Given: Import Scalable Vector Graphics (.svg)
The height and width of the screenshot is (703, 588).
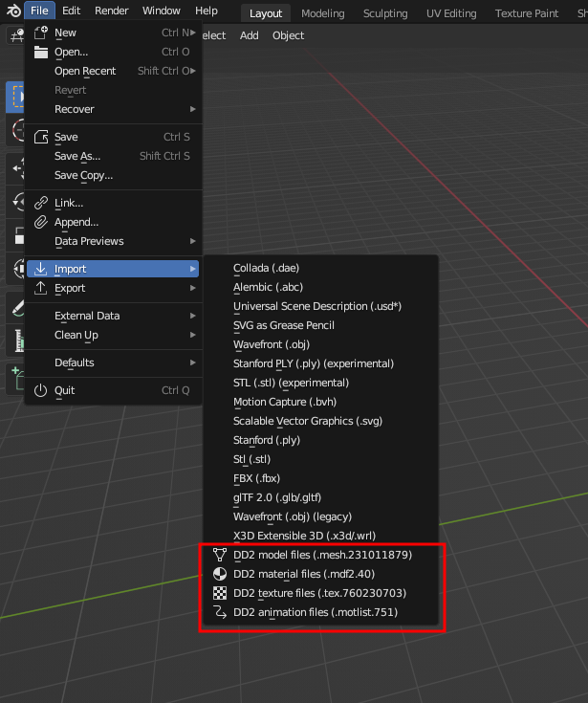Looking at the screenshot, I should click(x=320, y=421).
